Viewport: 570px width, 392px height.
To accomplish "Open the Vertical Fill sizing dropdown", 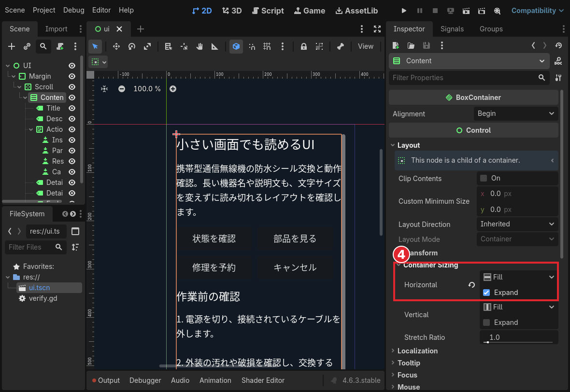I will (x=519, y=308).
